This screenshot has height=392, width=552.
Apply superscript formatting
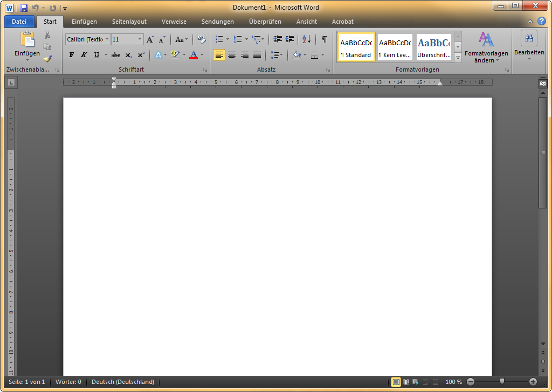point(141,55)
